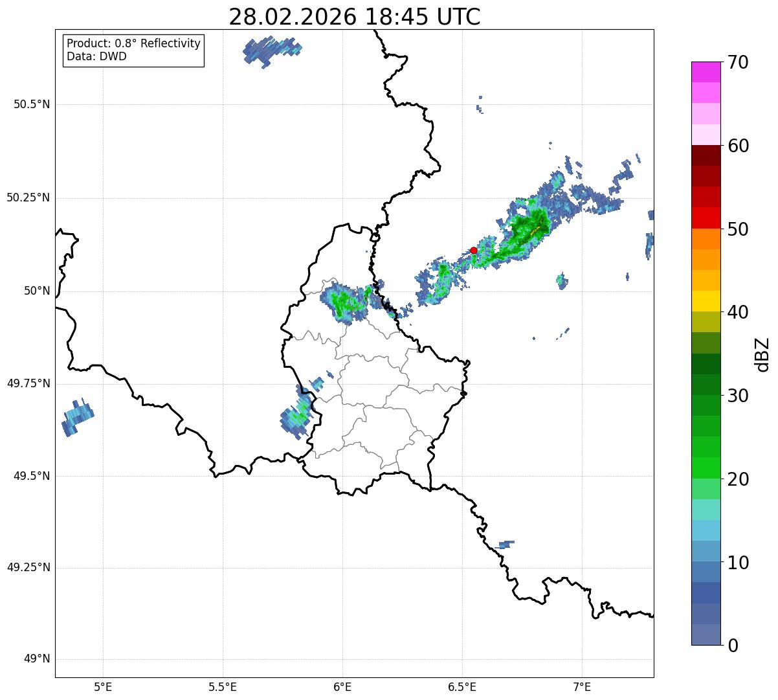Viewport: 778px width, 700px height.
Task: Click the 7°E longitude label
Action: click(582, 686)
